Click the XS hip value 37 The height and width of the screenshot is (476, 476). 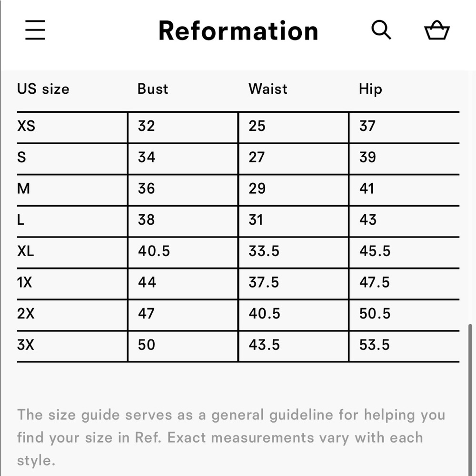(367, 126)
